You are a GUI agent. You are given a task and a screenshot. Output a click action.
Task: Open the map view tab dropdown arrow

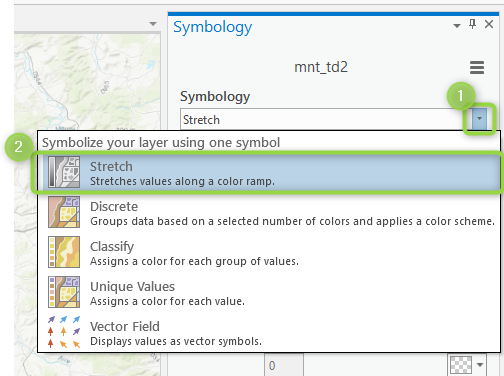pyautogui.click(x=153, y=24)
